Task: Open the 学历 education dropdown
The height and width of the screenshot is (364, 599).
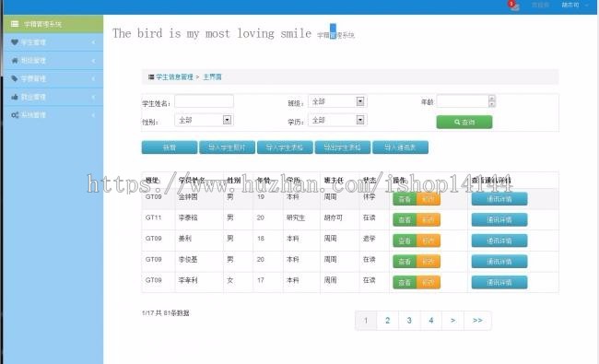Action: 337,120
